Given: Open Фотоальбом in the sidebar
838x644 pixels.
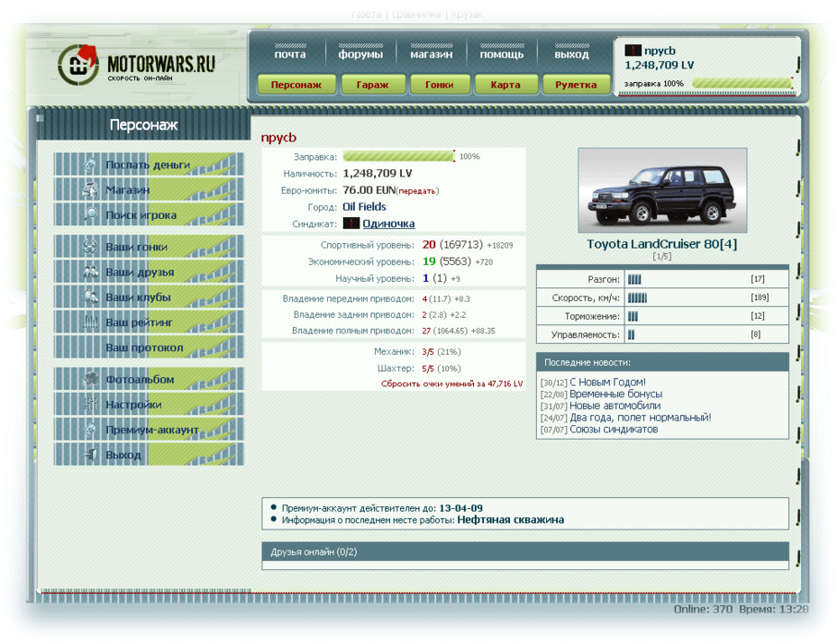Looking at the screenshot, I should pyautogui.click(x=149, y=379).
